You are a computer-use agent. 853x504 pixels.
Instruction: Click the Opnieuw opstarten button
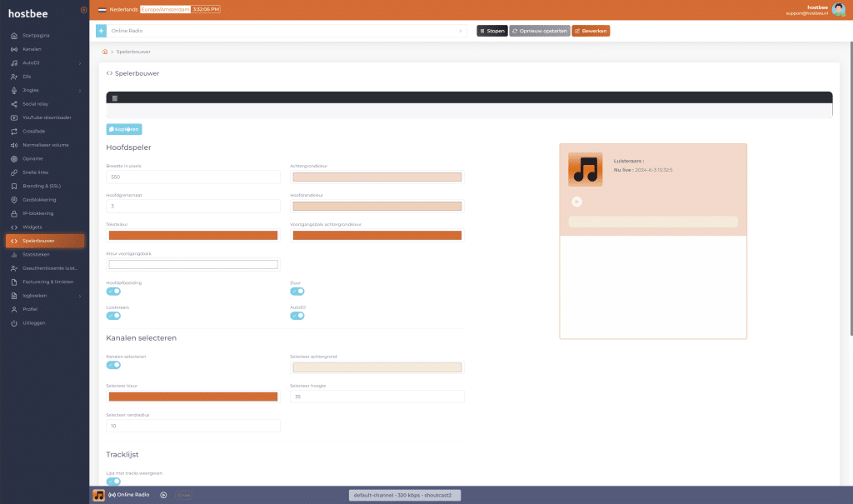[x=539, y=31]
